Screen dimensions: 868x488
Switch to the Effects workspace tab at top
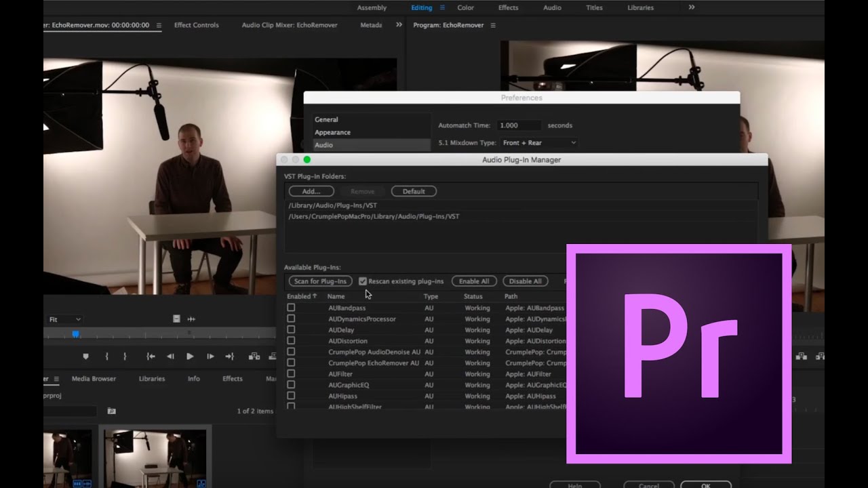tap(508, 7)
